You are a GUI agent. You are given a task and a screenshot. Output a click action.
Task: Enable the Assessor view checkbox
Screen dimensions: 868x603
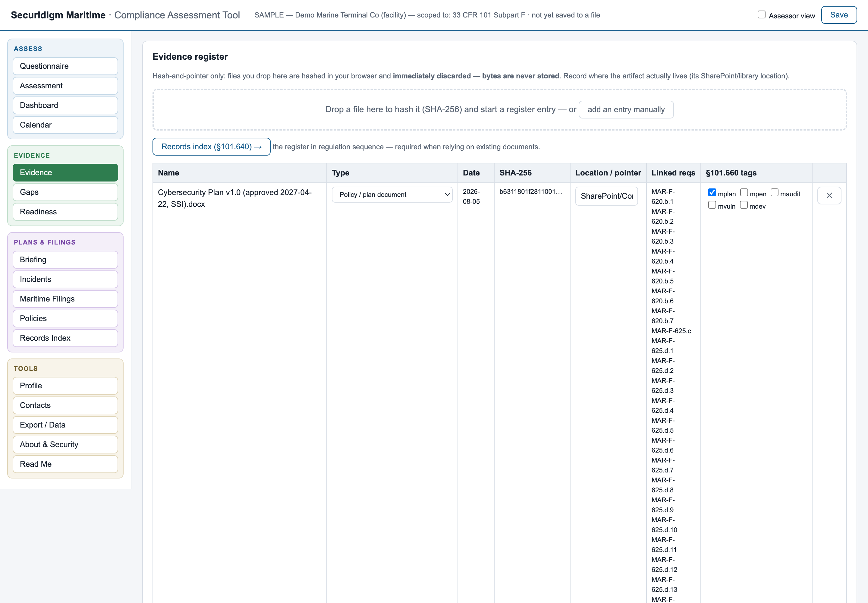(761, 15)
